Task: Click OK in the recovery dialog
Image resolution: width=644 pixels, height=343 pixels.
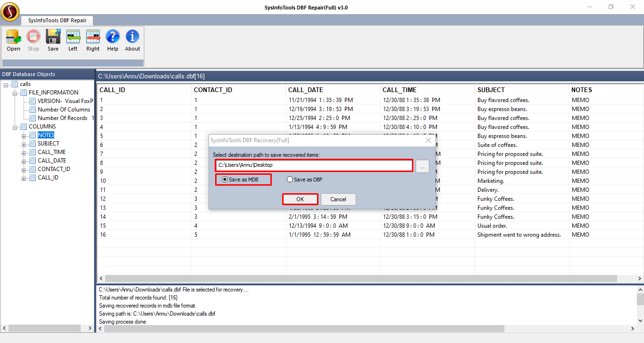Action: [x=300, y=199]
